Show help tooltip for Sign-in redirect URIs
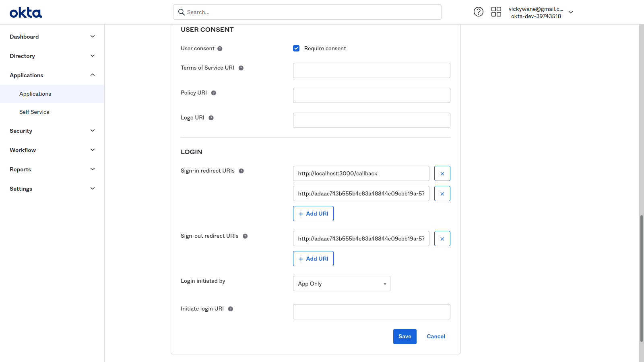This screenshot has height=362, width=644. [x=242, y=171]
